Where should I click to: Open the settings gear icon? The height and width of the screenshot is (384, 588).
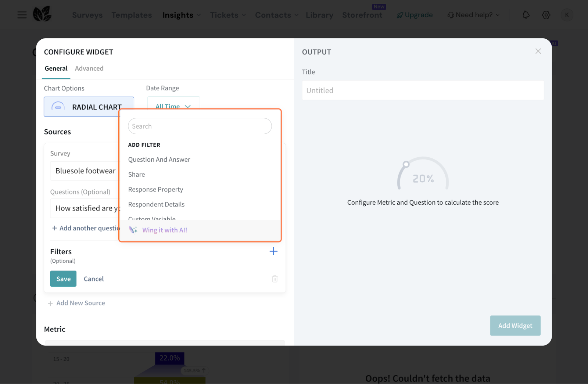(546, 15)
